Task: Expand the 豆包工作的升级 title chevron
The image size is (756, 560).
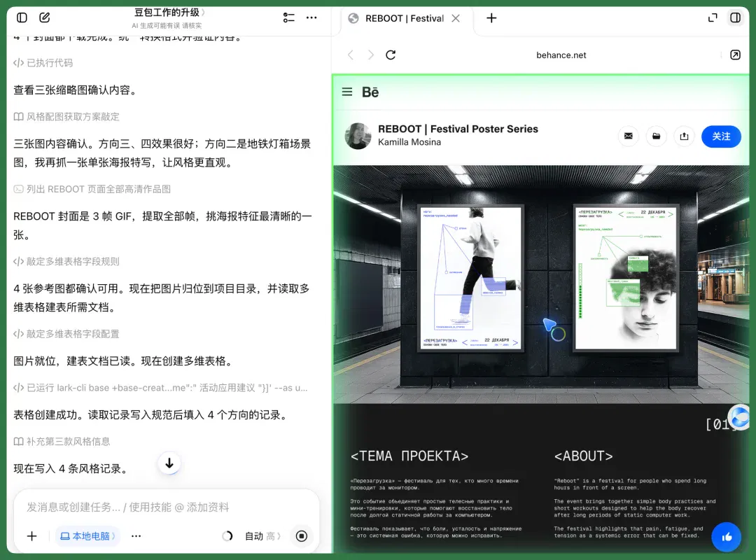Action: (203, 12)
